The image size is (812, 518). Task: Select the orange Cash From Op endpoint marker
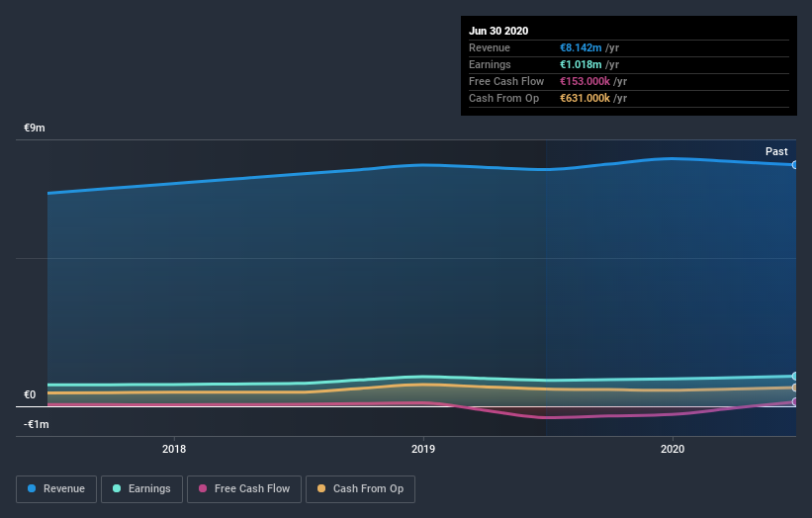pyautogui.click(x=795, y=388)
